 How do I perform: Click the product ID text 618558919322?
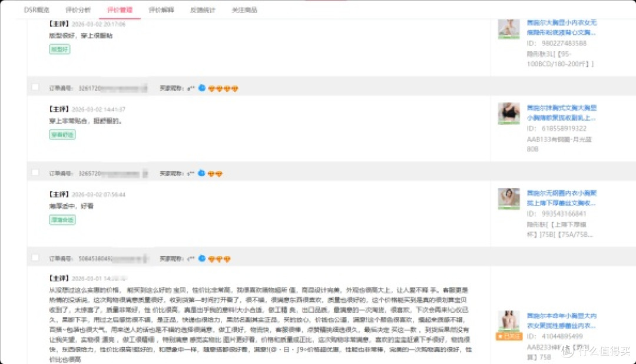pos(564,128)
